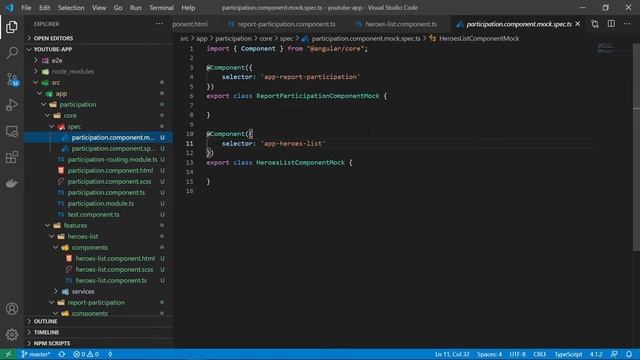Screen dimensions: 640x360
Task: Click the editor vertical scrollbar
Action: coord(636,147)
